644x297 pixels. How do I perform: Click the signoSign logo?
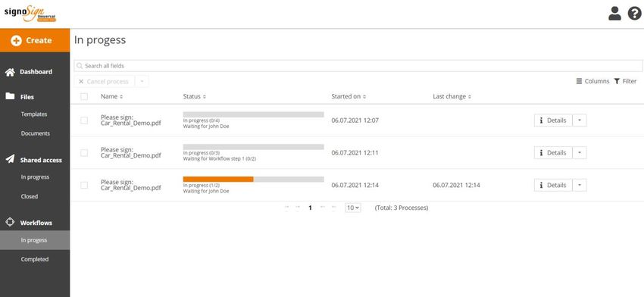tap(30, 14)
